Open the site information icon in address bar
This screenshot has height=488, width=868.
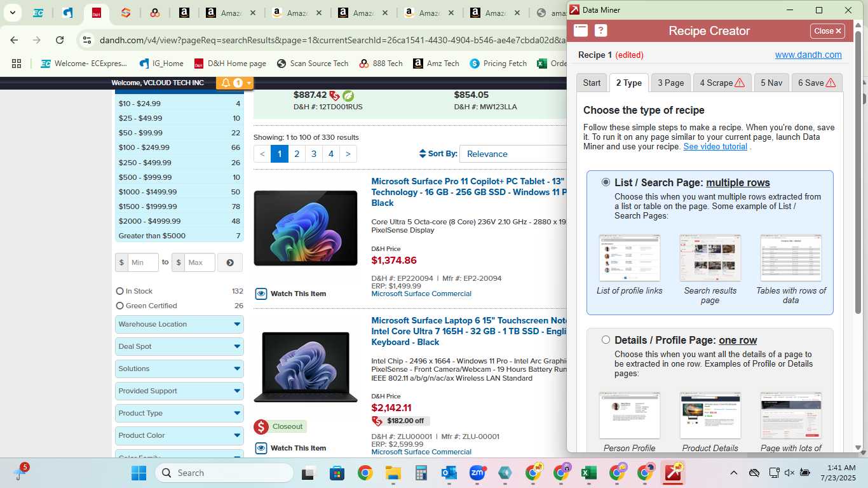click(88, 40)
